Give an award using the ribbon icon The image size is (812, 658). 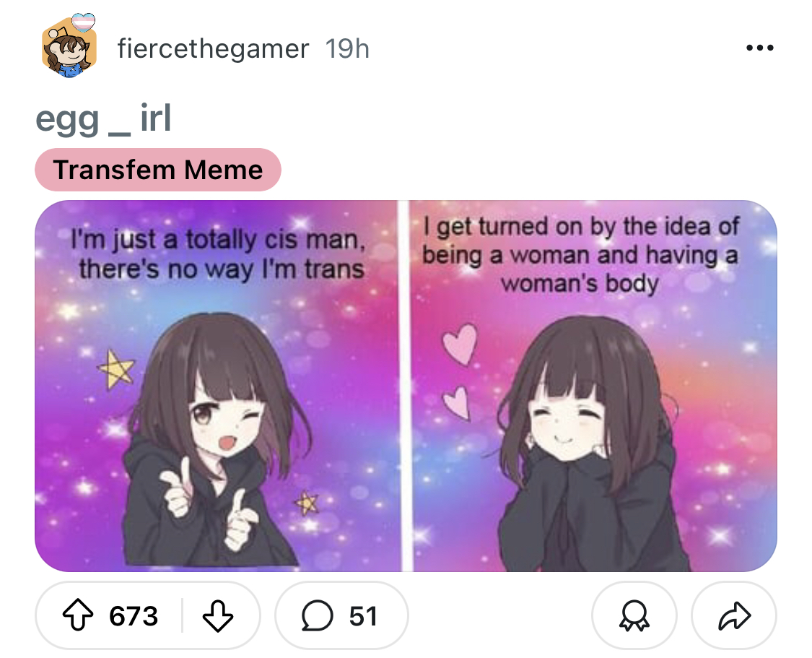(x=634, y=615)
